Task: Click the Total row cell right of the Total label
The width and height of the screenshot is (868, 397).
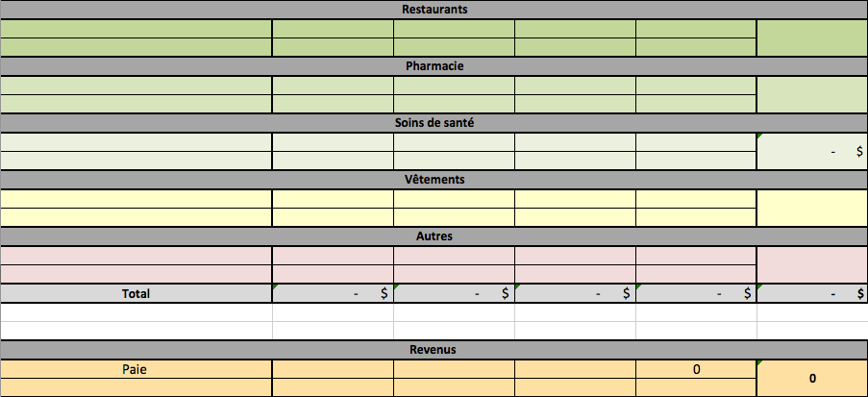Action: 333,293
